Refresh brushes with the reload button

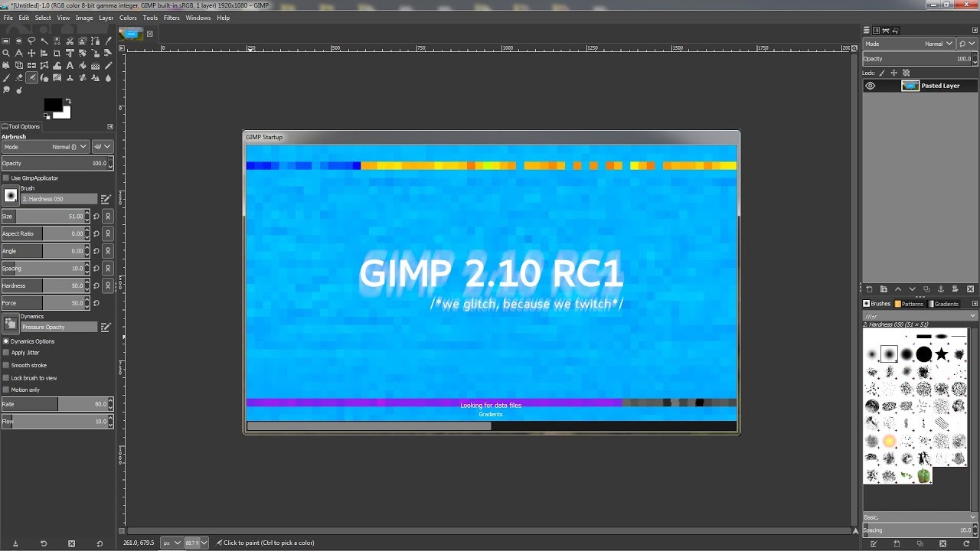pyautogui.click(x=966, y=543)
